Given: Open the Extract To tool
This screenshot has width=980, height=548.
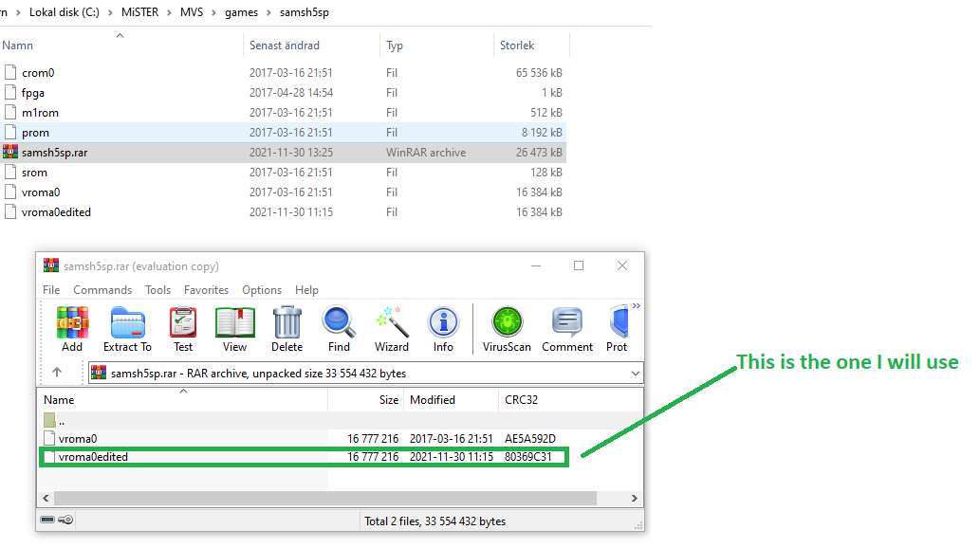Looking at the screenshot, I should pyautogui.click(x=127, y=329).
